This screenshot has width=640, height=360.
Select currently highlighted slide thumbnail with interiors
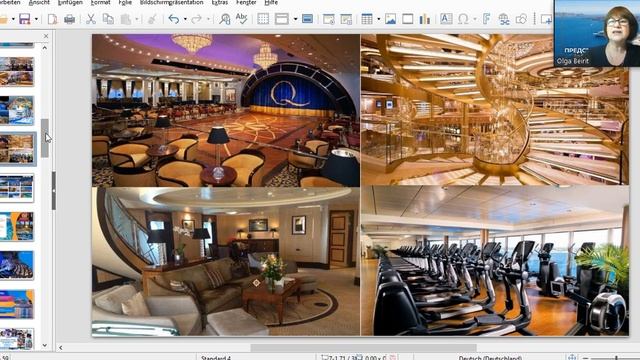(17, 149)
